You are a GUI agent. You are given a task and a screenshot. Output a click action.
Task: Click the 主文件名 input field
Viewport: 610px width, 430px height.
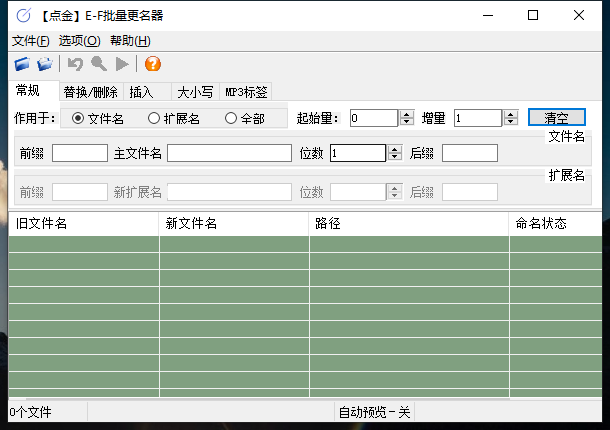[x=230, y=153]
